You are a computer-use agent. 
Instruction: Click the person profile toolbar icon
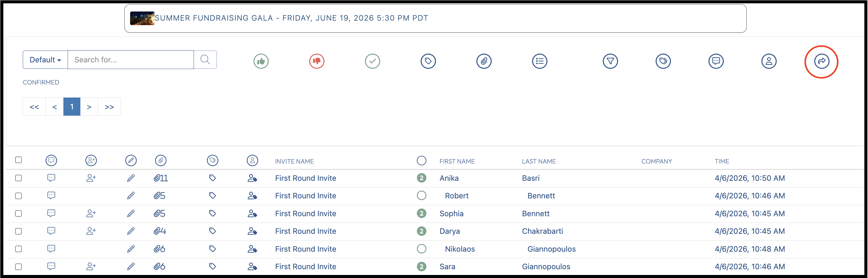(x=769, y=61)
